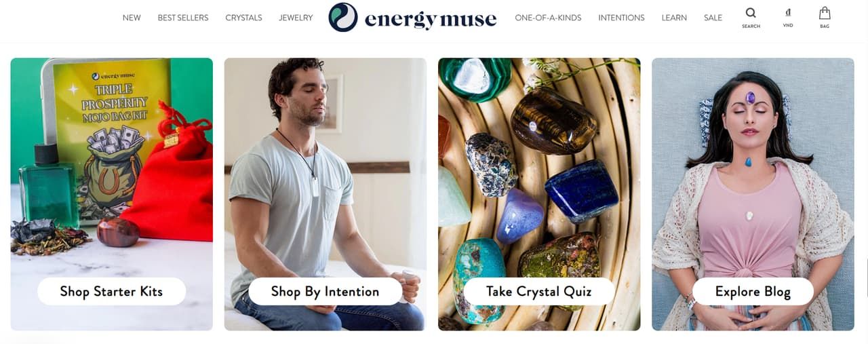868x344 pixels.
Task: Click the Shop Starter Kits button
Action: tap(111, 291)
